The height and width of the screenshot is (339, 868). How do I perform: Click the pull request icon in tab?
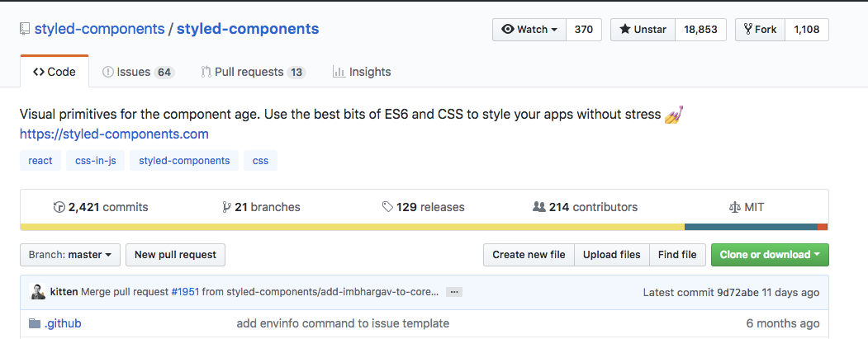coord(206,72)
